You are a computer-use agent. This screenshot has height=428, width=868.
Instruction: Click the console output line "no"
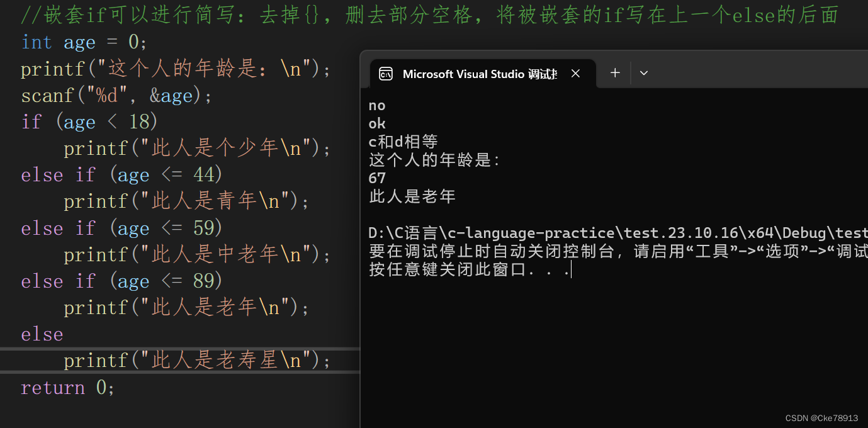click(x=377, y=106)
